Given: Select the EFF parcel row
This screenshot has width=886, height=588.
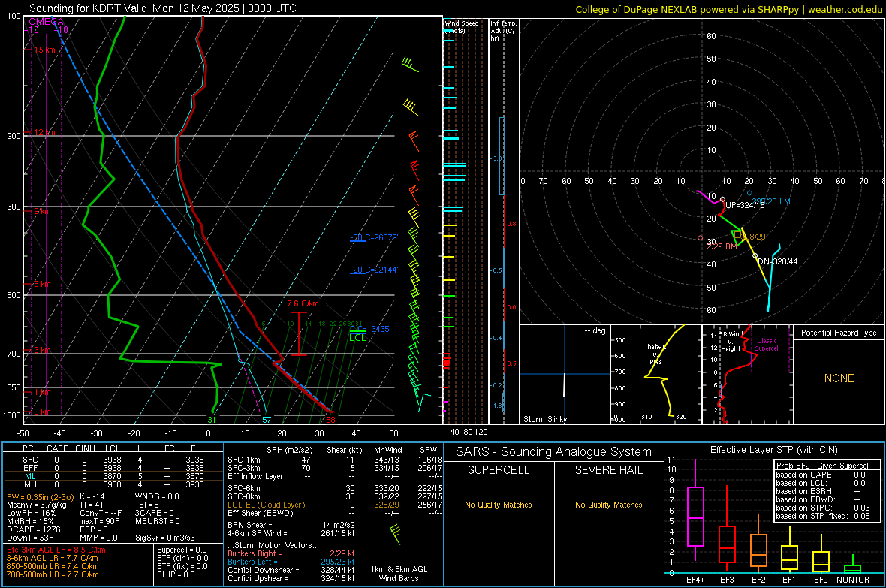Looking at the screenshot, I should click(113, 468).
